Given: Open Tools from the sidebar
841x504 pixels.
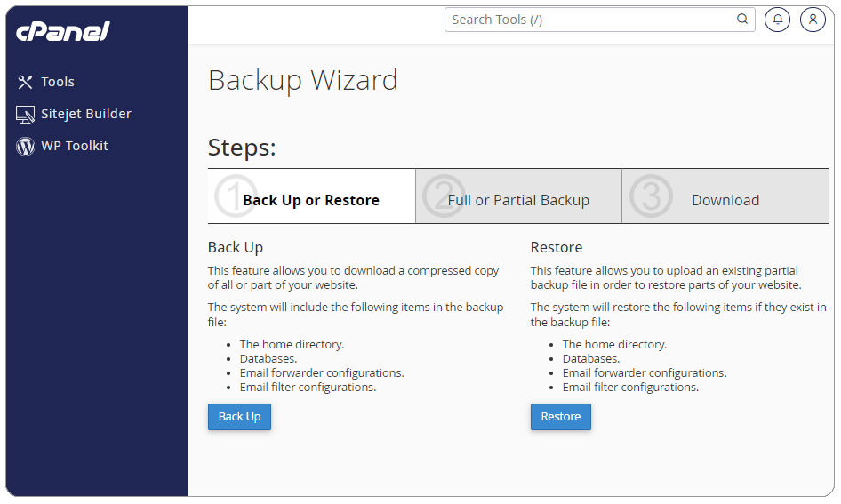Looking at the screenshot, I should coord(58,82).
